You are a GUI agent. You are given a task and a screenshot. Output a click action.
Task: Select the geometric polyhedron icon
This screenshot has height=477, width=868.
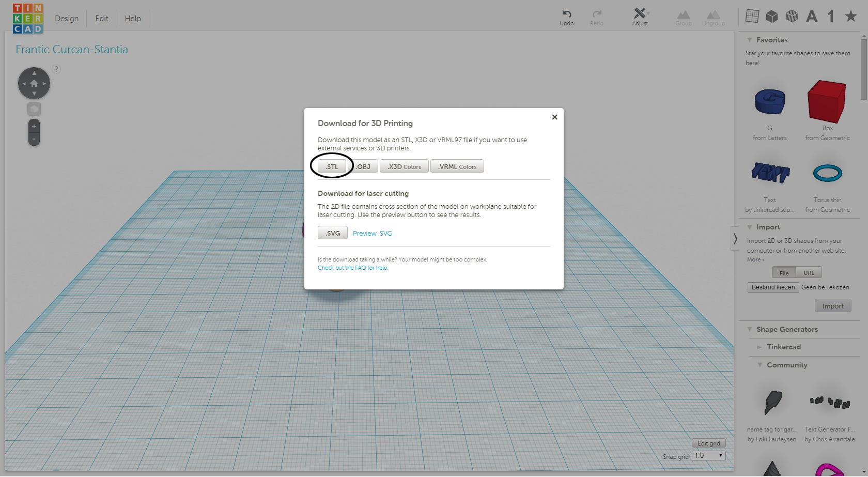click(792, 17)
